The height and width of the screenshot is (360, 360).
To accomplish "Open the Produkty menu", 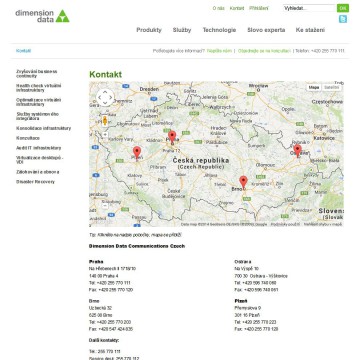I will coord(149,30).
